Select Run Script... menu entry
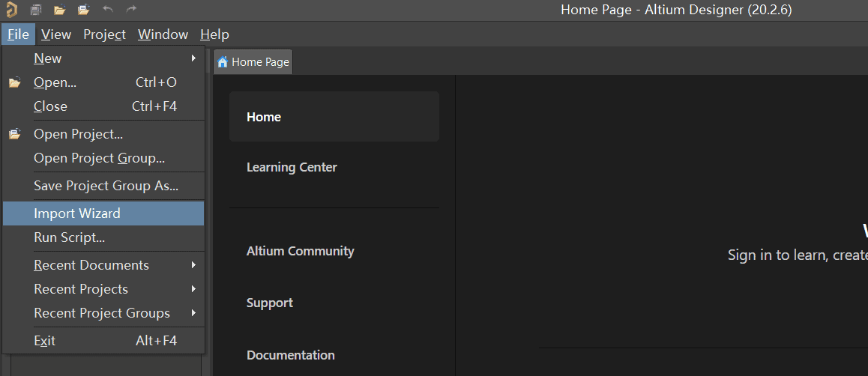This screenshot has width=868, height=376. [x=103, y=237]
